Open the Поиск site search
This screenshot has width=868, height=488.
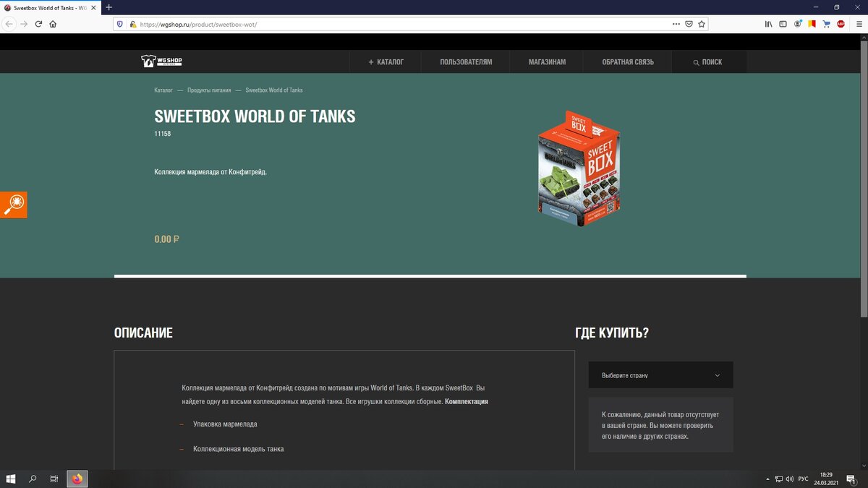[x=708, y=62]
